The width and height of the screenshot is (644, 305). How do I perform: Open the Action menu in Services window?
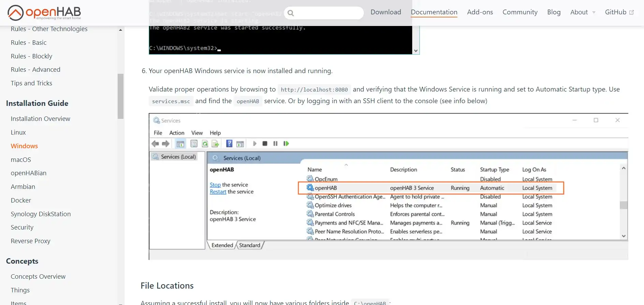coord(177,133)
